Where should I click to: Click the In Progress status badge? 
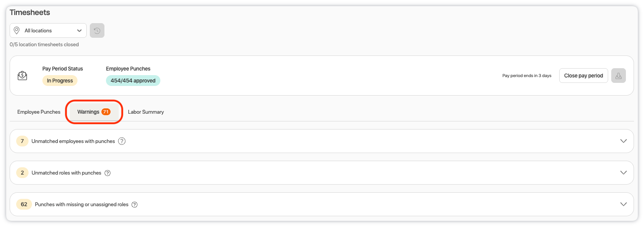point(60,81)
